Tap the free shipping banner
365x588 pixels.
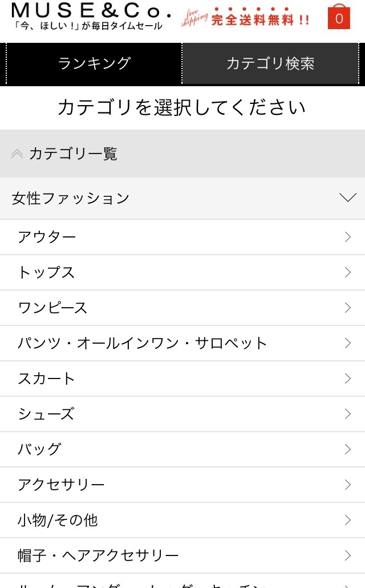pyautogui.click(x=246, y=18)
